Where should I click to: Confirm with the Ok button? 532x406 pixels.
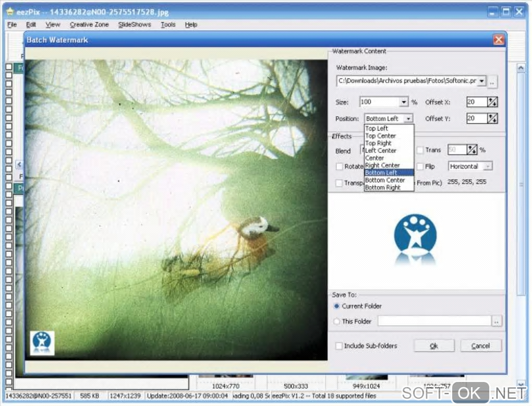(x=434, y=346)
